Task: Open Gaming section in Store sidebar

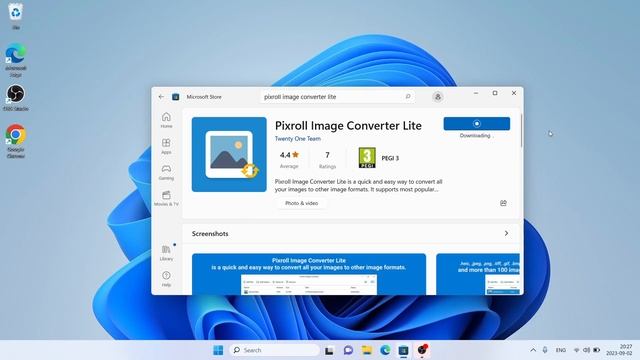Action: [x=166, y=172]
